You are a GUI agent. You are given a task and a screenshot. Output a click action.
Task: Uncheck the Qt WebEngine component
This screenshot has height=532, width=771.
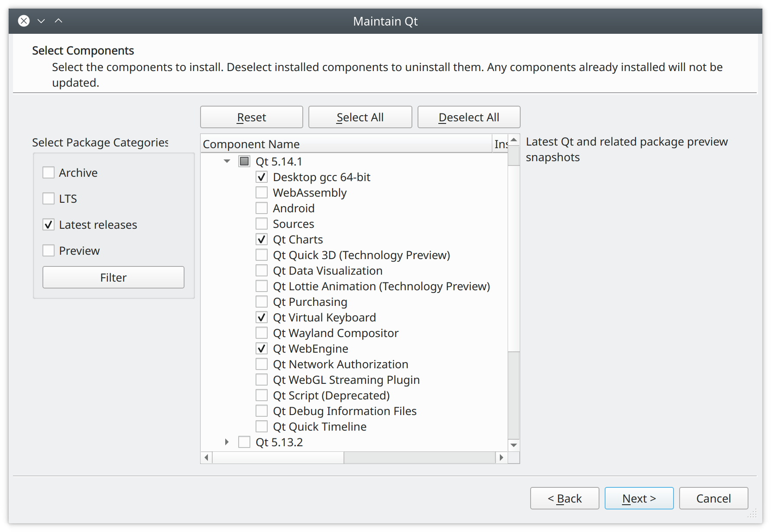point(262,348)
